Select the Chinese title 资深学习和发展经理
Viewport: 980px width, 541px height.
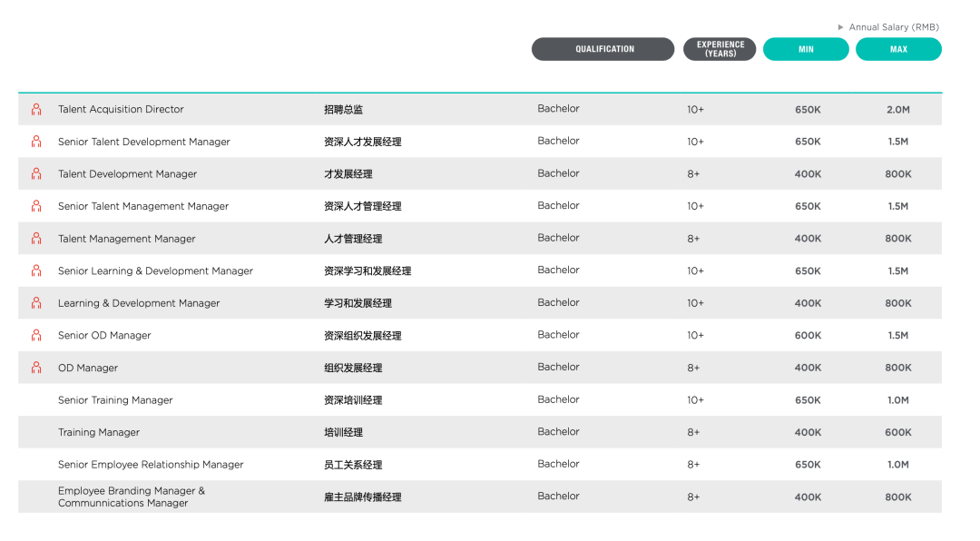tap(367, 270)
